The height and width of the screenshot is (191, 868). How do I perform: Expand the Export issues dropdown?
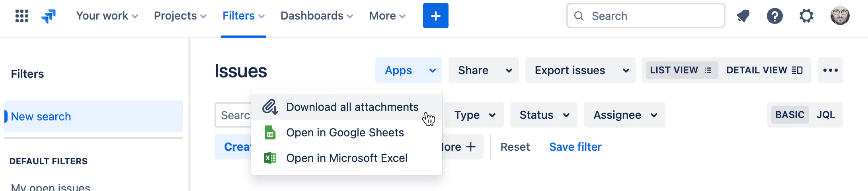click(x=580, y=70)
